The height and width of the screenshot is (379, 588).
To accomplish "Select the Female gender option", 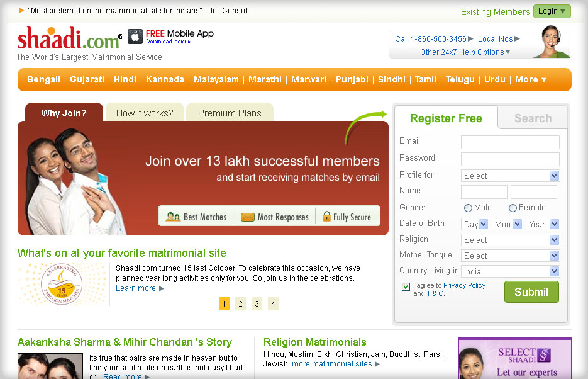I will pos(513,208).
